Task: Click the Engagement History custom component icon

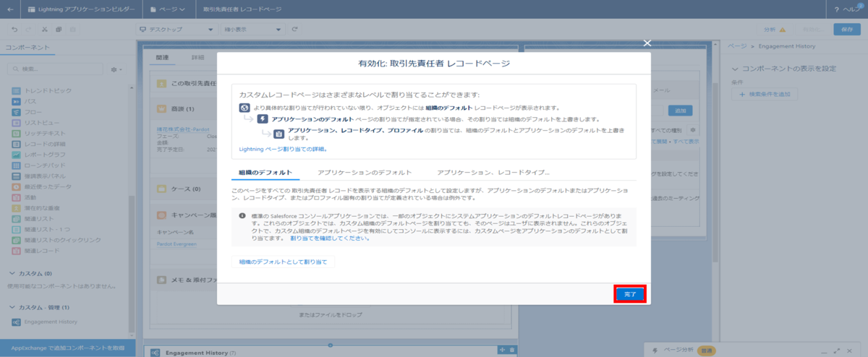Action: (x=17, y=322)
